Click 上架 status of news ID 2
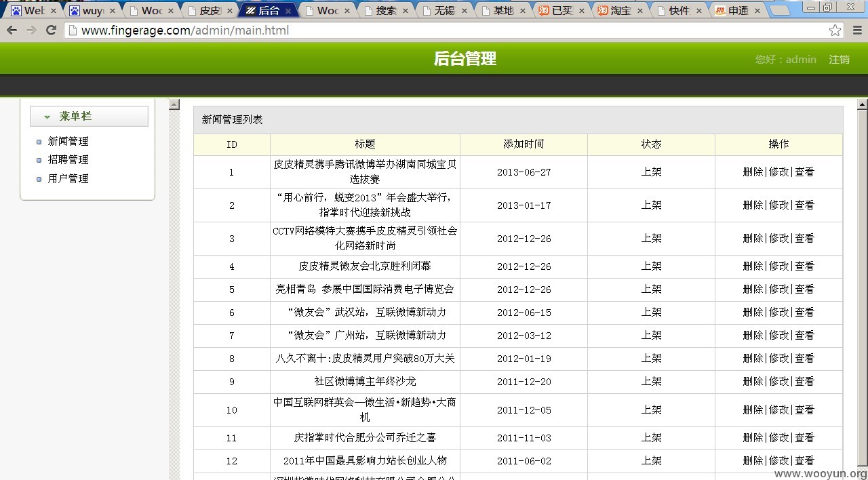This screenshot has height=480, width=868. coord(651,205)
